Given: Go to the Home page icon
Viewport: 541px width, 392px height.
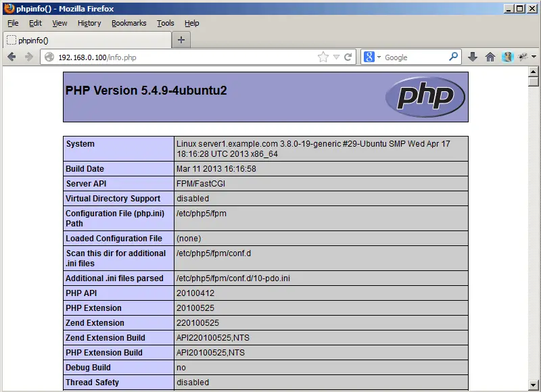Looking at the screenshot, I should 490,57.
